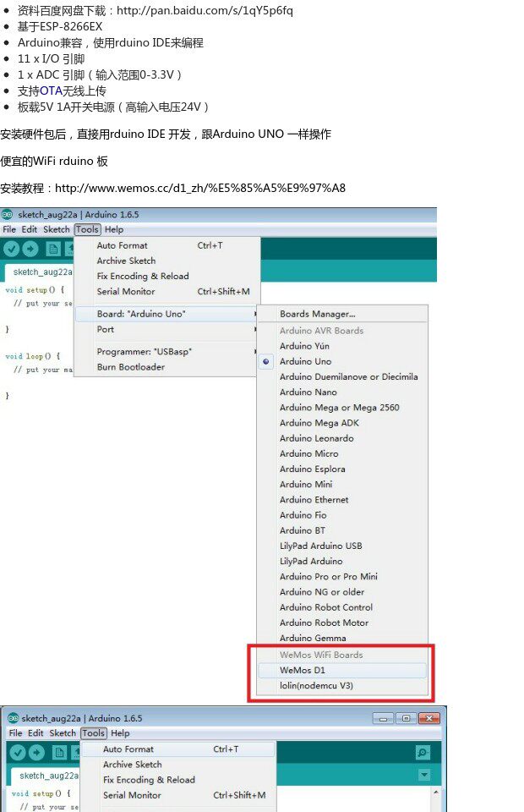Open Help menu in top Arduino window

pyautogui.click(x=114, y=229)
